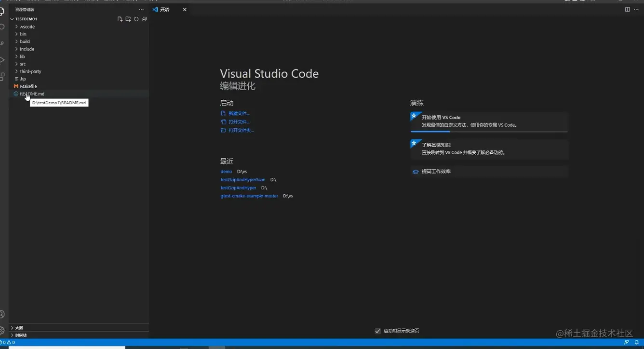Open the Accounts menu icon
644x349 pixels.
(2, 314)
